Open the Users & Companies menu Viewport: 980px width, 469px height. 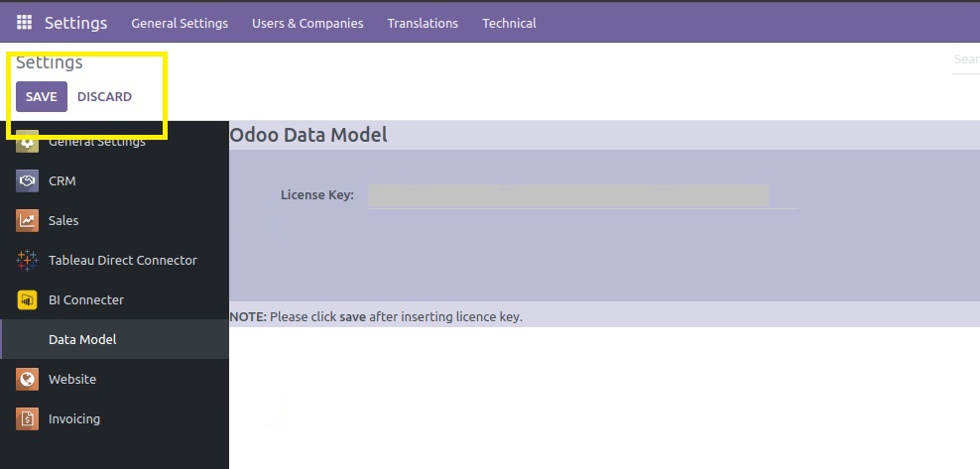pos(307,23)
